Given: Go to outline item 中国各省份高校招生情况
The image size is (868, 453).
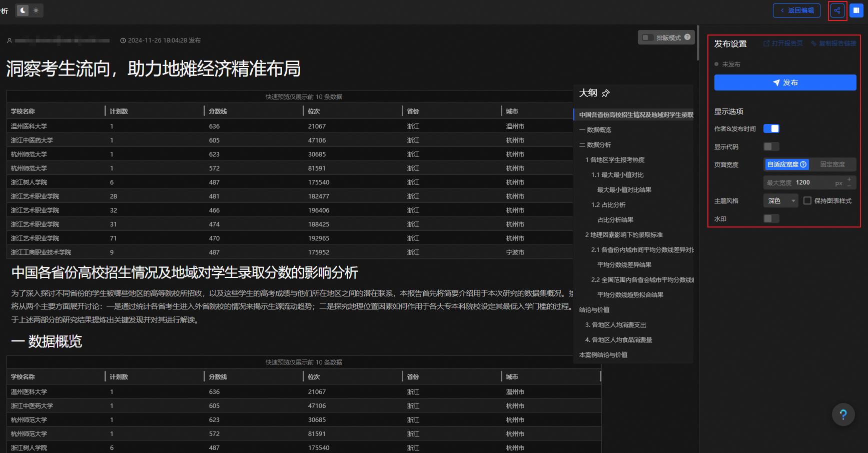Looking at the screenshot, I should click(633, 115).
